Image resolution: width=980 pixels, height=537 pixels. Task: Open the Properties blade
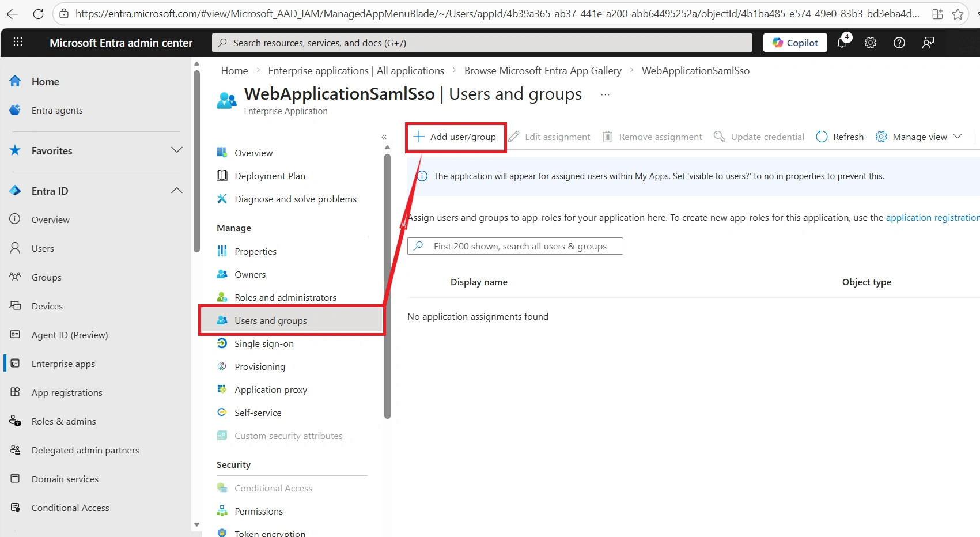tap(255, 251)
